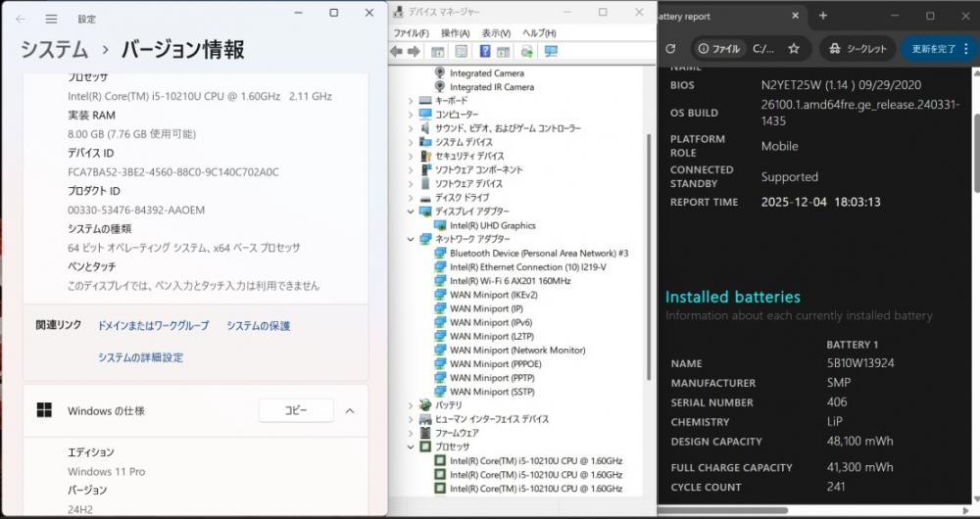Select the Integrated IR Camera device icon
The height and width of the screenshot is (519, 980).
coord(440,87)
